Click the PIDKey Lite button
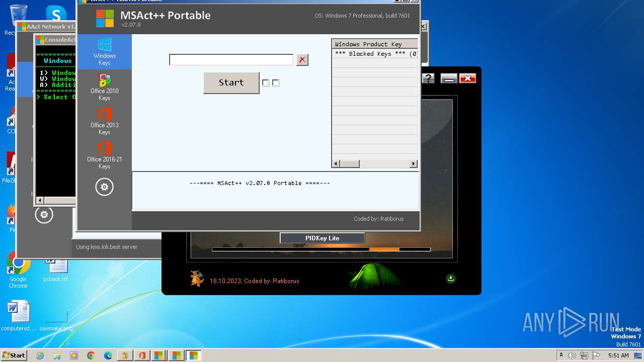 [x=322, y=238]
